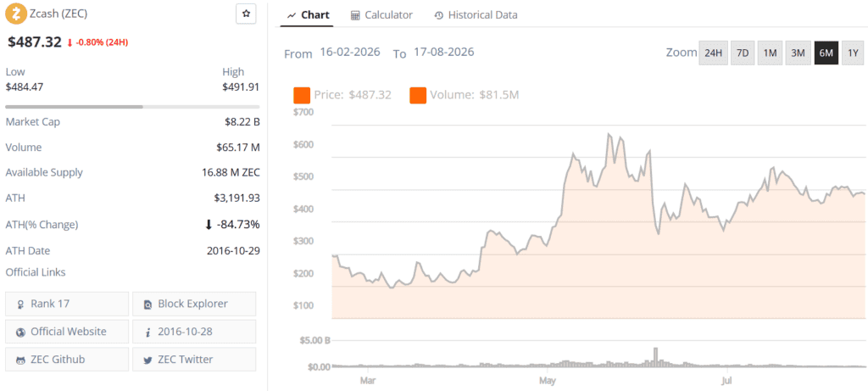This screenshot has height=391, width=868.
Task: Click the Volume value $65.17 M
Action: point(238,148)
